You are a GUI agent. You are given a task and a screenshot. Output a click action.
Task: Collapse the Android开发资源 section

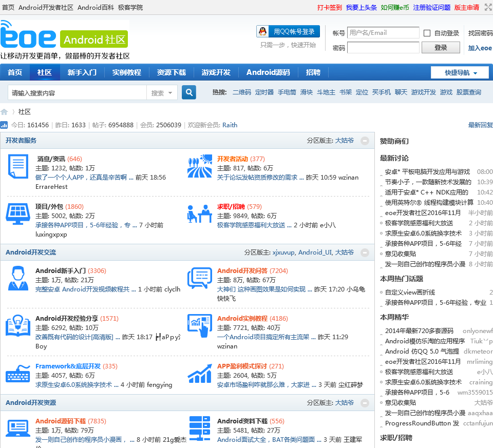pyautogui.click(x=365, y=403)
